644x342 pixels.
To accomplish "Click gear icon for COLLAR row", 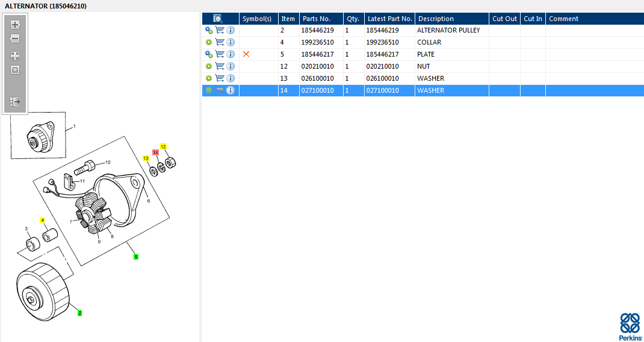I will [x=209, y=42].
